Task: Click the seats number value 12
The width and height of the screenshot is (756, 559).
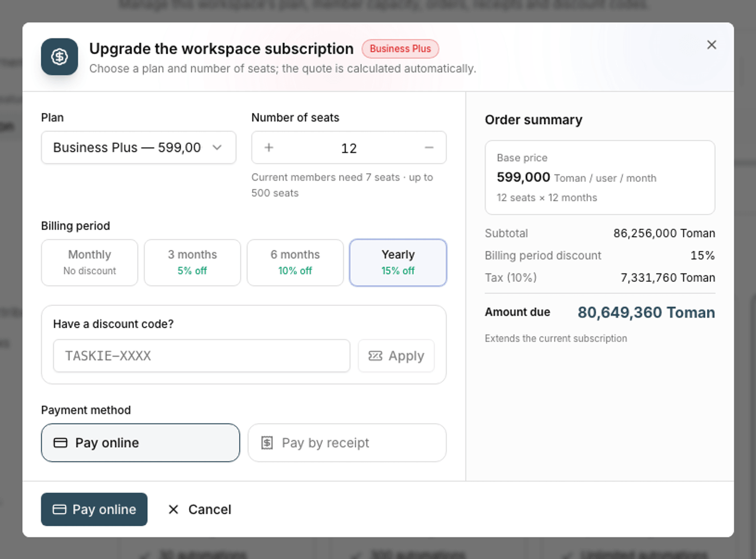Action: click(349, 148)
